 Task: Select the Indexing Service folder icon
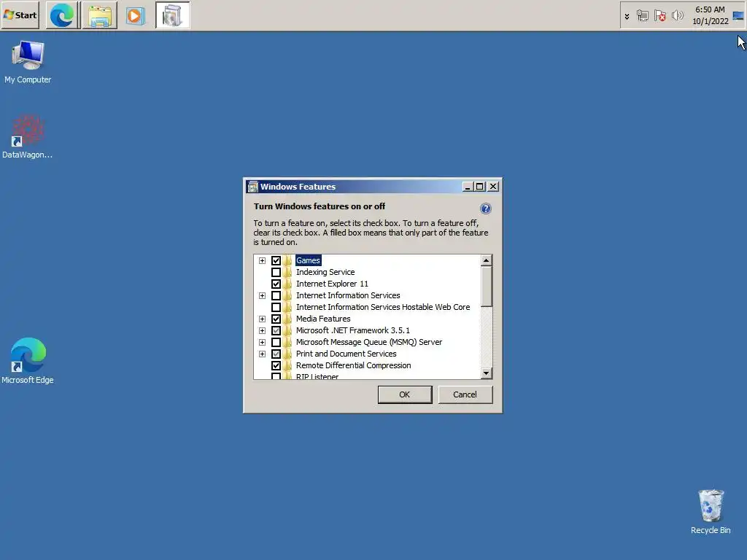[x=287, y=273]
